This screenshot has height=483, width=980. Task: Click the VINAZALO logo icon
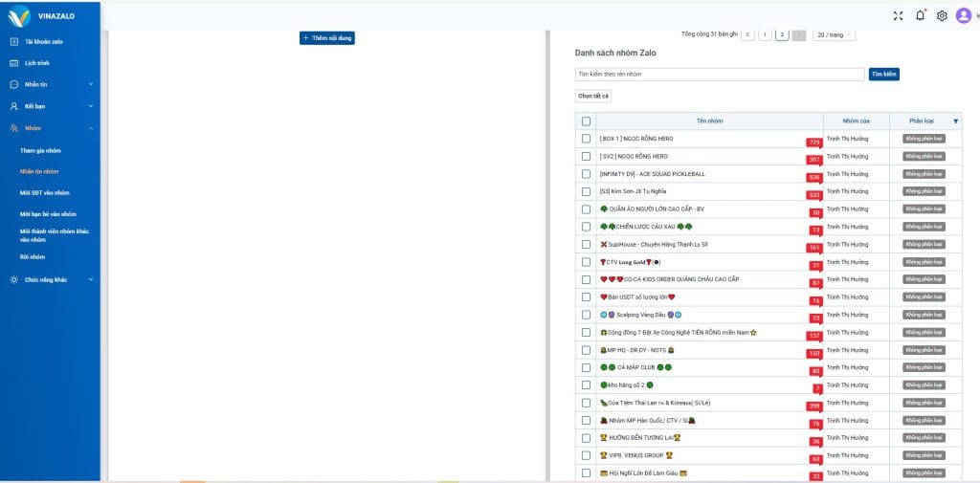18,15
